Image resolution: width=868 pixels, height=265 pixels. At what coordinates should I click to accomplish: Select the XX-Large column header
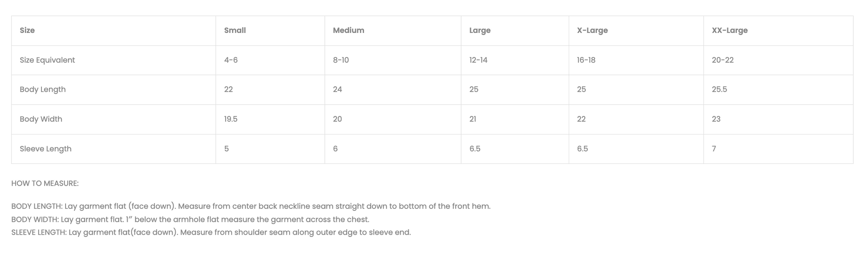pos(729,30)
